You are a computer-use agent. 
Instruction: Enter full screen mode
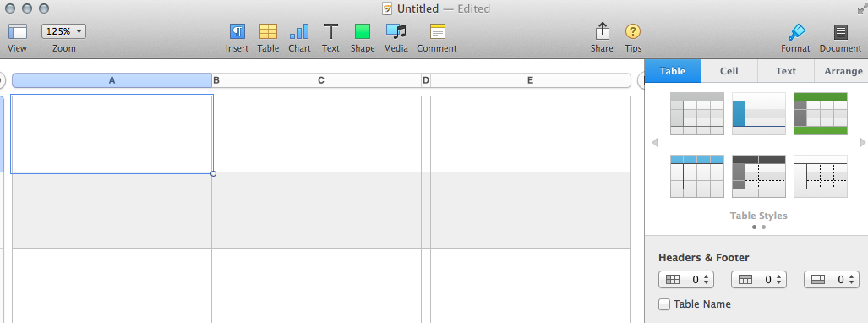[x=861, y=8]
